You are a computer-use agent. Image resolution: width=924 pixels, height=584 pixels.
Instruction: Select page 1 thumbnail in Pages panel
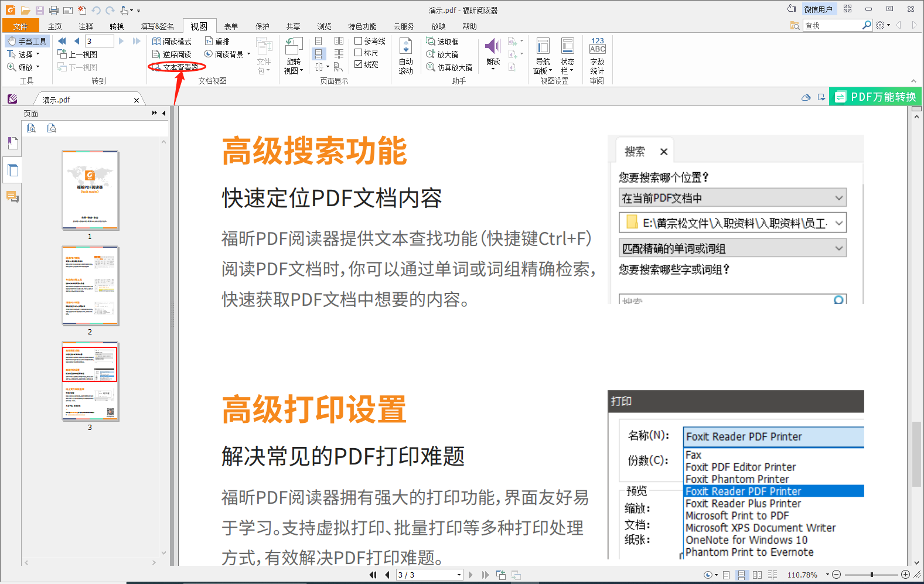tap(90, 190)
